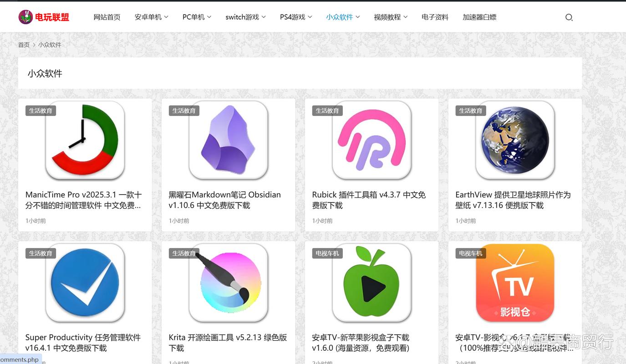
Task: Select 网站首页 in the navigation bar
Action: point(107,17)
